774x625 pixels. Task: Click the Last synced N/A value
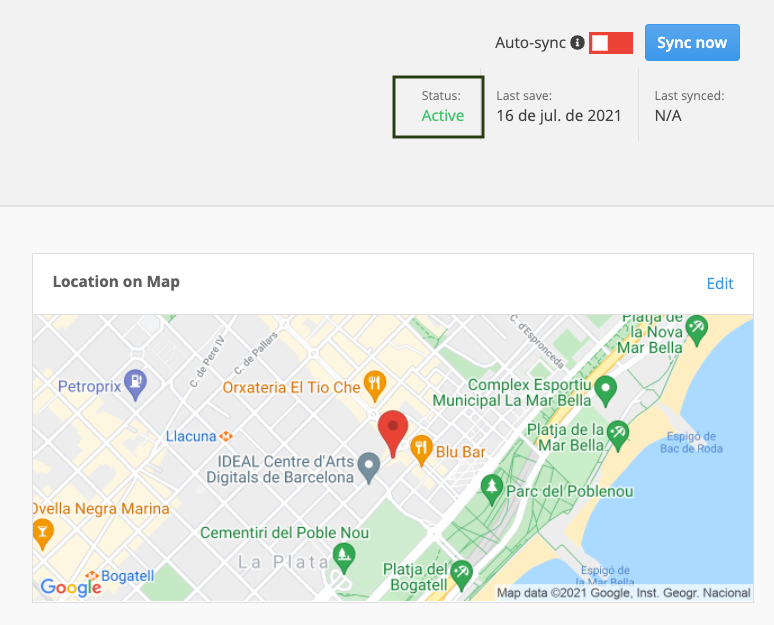(x=668, y=116)
